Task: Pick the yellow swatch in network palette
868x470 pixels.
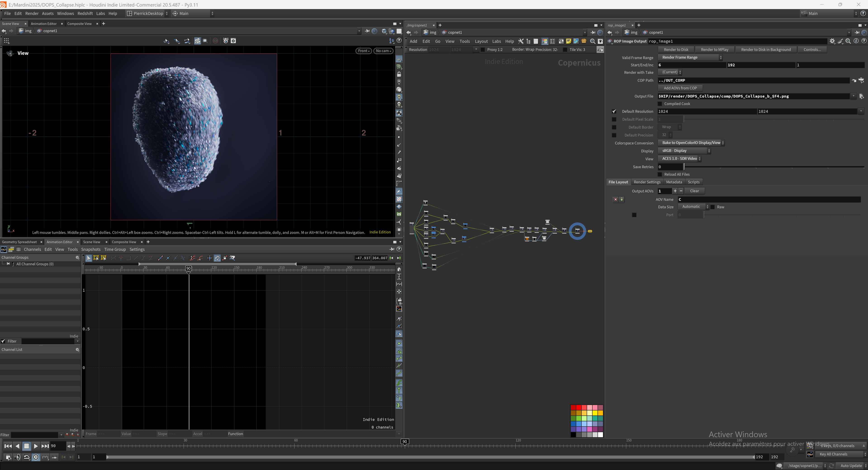Action: [595, 413]
